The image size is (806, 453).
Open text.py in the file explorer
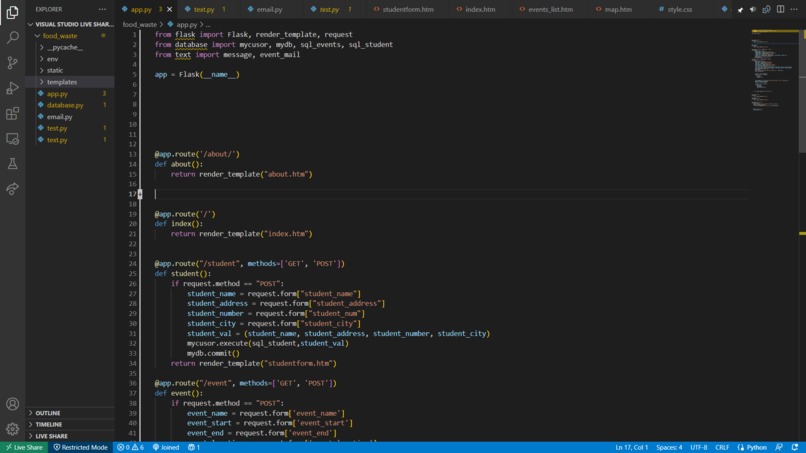57,140
